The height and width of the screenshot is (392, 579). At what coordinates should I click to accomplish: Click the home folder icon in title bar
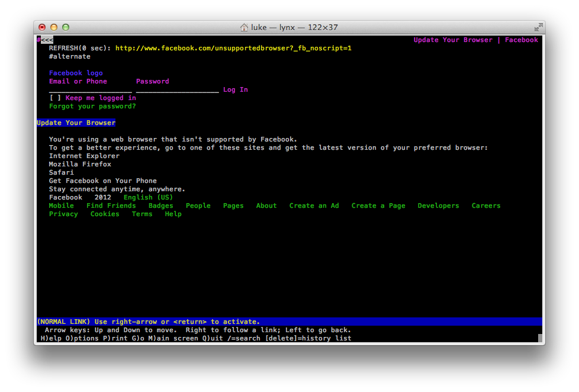[244, 27]
